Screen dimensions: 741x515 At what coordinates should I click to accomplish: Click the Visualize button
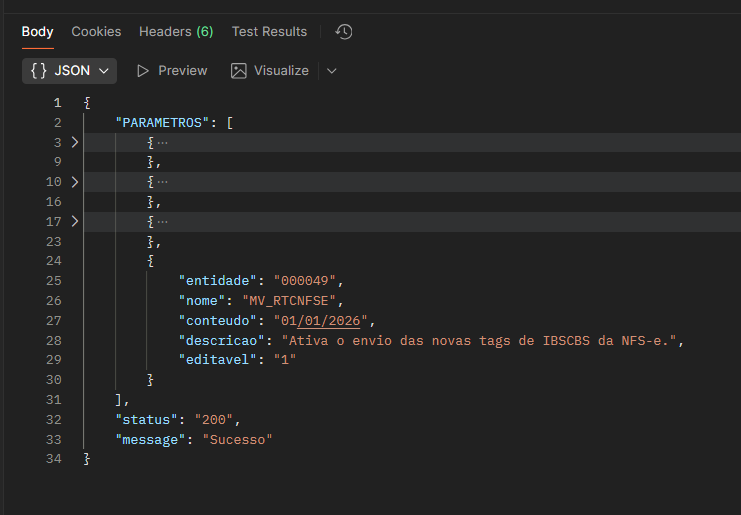coord(281,71)
